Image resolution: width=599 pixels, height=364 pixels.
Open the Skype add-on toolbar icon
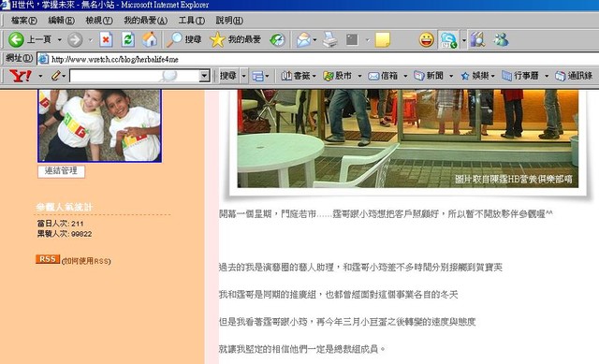click(x=448, y=39)
